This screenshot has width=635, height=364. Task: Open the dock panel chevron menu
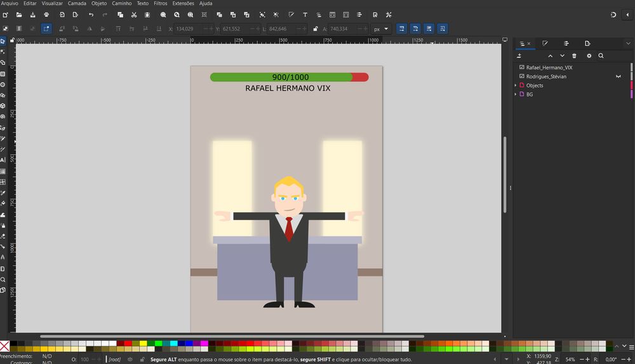click(628, 43)
